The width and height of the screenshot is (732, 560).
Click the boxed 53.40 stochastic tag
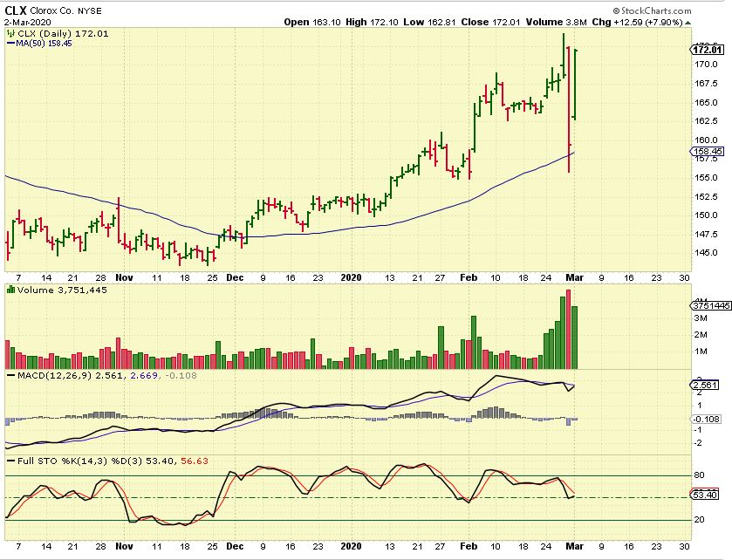tap(704, 495)
